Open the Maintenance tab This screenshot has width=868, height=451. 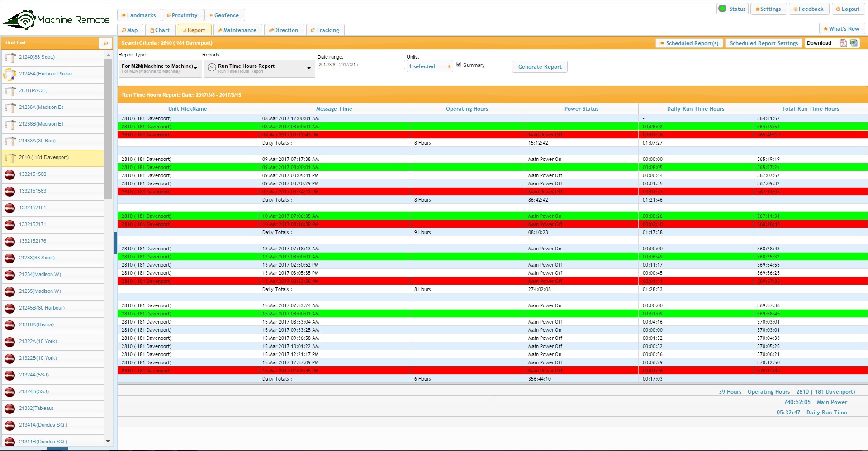(x=237, y=30)
